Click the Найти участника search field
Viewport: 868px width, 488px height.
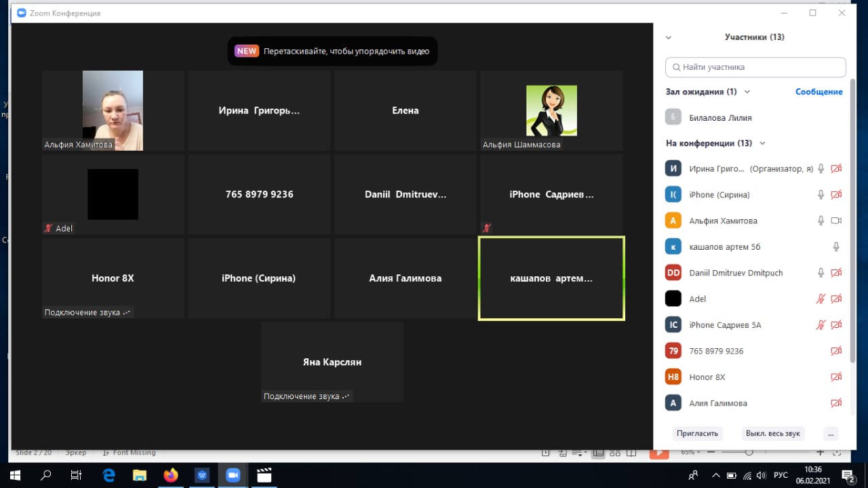[x=755, y=67]
